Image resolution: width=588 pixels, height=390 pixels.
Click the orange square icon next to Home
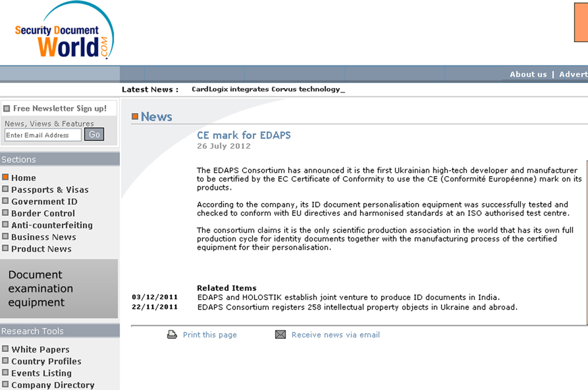[x=5, y=177]
